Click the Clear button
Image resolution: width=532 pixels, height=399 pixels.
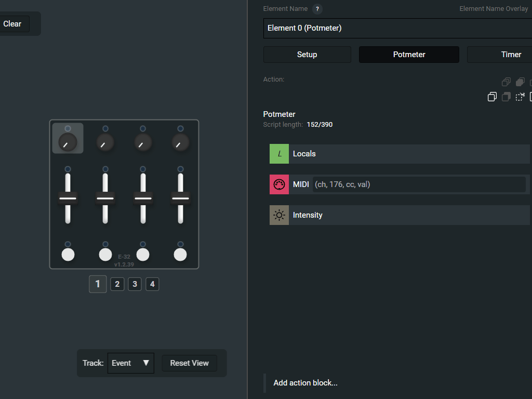pyautogui.click(x=12, y=24)
